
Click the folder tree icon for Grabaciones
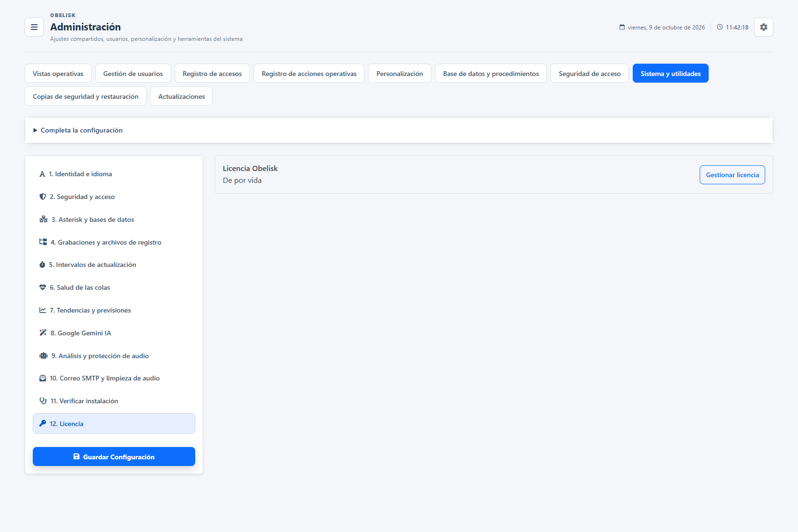[43, 242]
